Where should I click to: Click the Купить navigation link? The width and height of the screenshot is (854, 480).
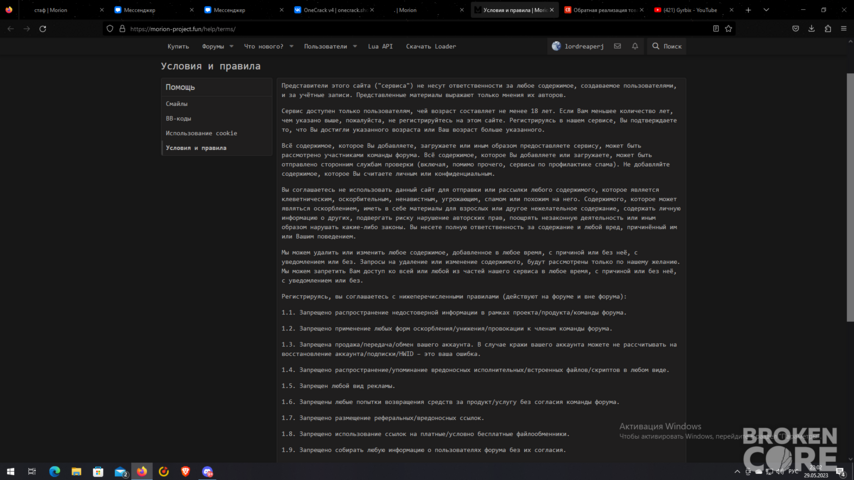178,46
